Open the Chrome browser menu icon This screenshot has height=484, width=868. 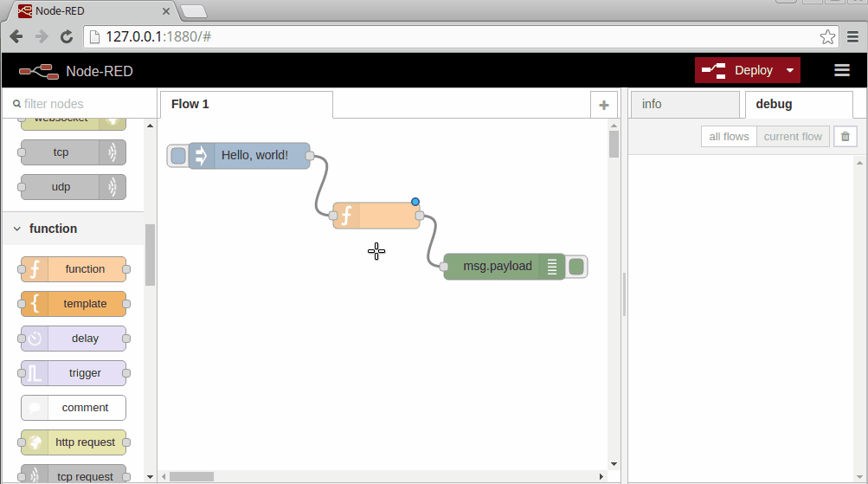click(x=853, y=36)
